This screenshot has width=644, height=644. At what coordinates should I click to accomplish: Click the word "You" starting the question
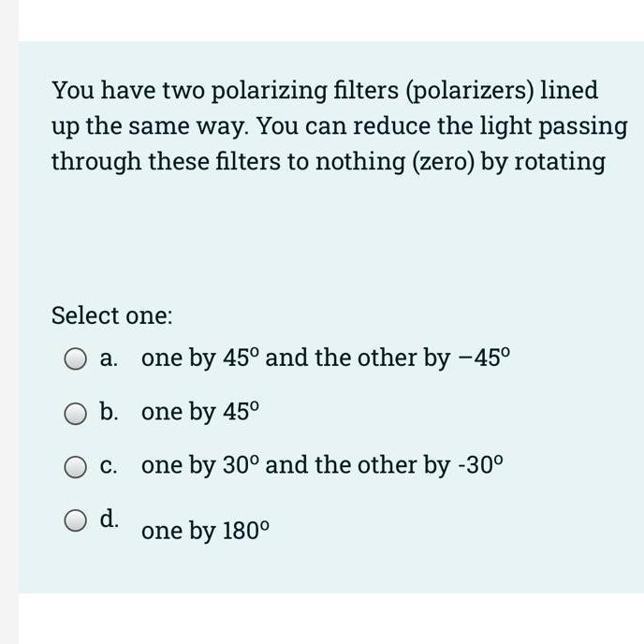point(71,91)
